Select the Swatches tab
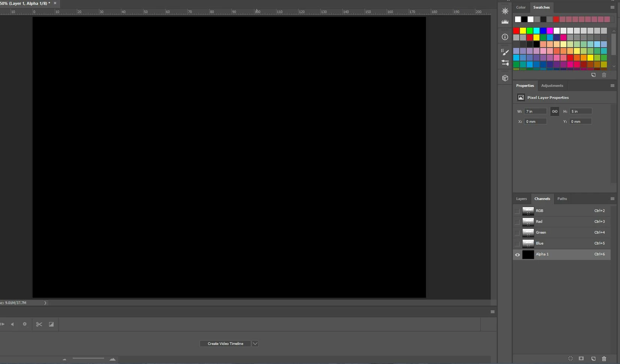620x364 pixels. (x=541, y=7)
